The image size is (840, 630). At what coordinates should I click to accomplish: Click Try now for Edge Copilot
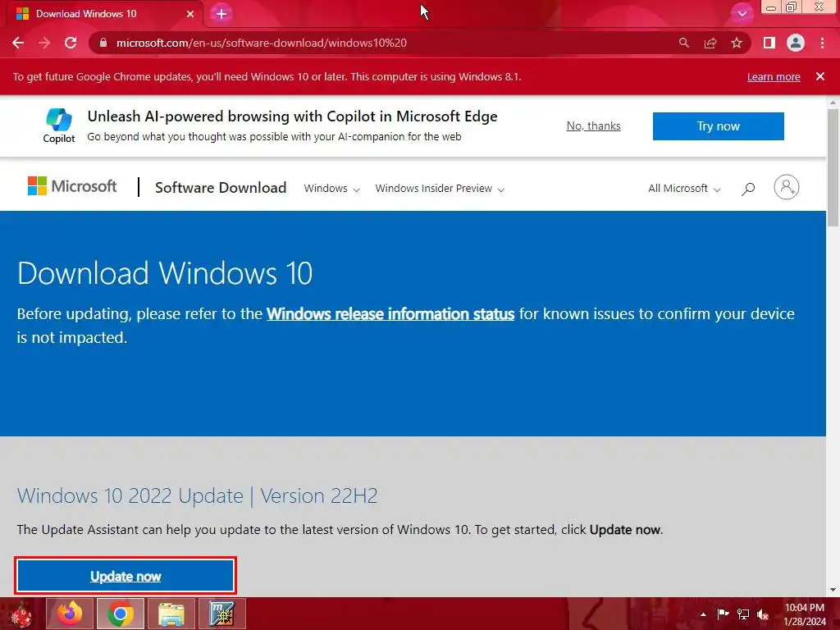pos(719,126)
